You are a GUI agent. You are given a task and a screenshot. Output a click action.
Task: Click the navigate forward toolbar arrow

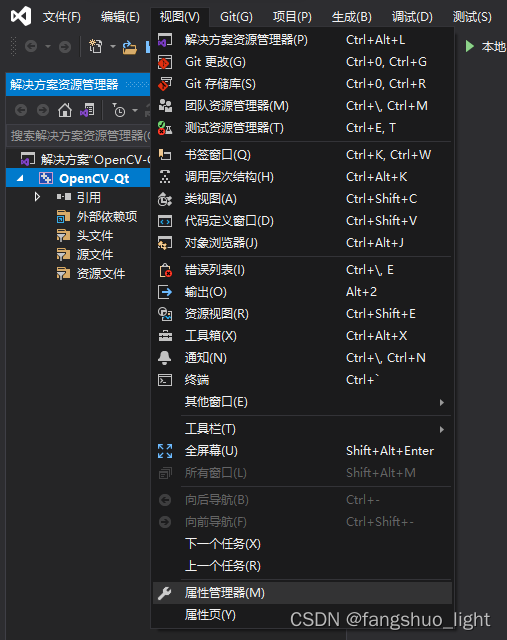click(x=64, y=47)
